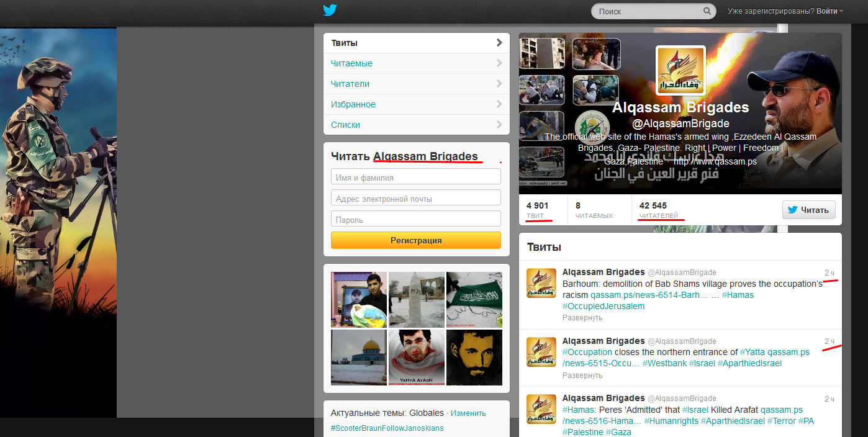Image resolution: width=868 pixels, height=437 pixels.
Task: Focus the Имя и фамилия field
Action: click(x=416, y=177)
